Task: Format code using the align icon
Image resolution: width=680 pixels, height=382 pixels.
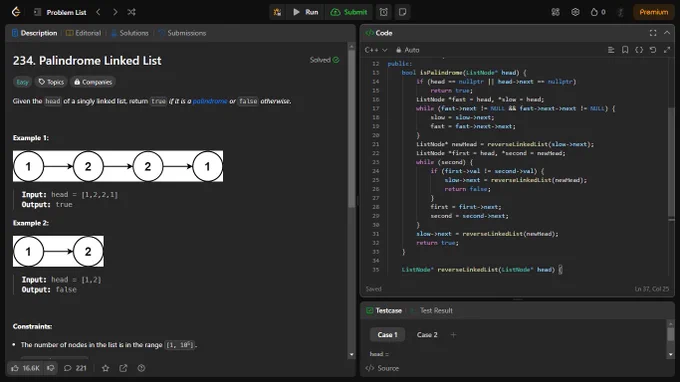Action: tap(611, 50)
